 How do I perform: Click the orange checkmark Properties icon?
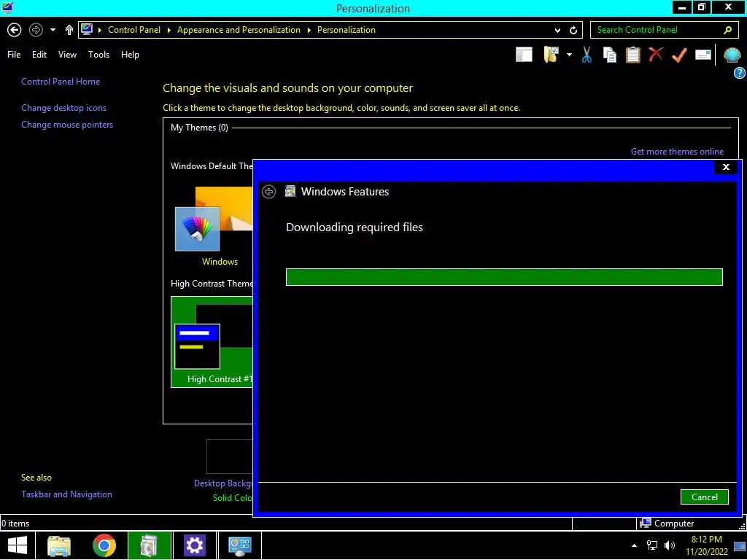(679, 55)
